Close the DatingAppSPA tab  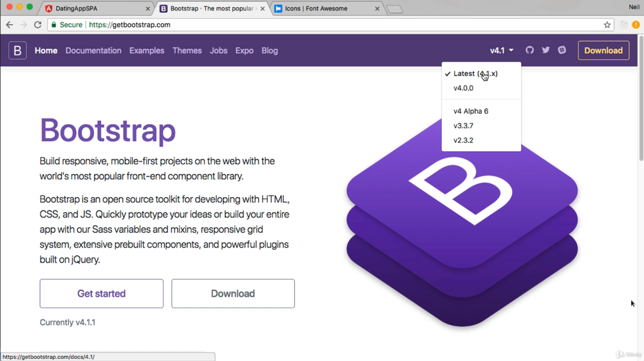(x=148, y=8)
